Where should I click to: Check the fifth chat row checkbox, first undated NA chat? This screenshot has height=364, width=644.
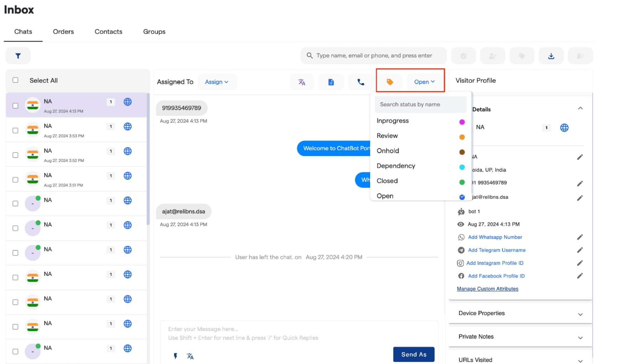pos(15,203)
